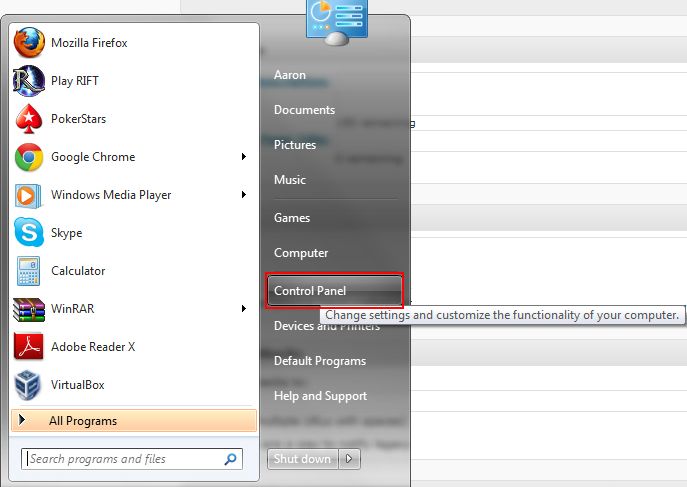Open the Skype icon
The height and width of the screenshot is (487, 687).
click(x=29, y=233)
